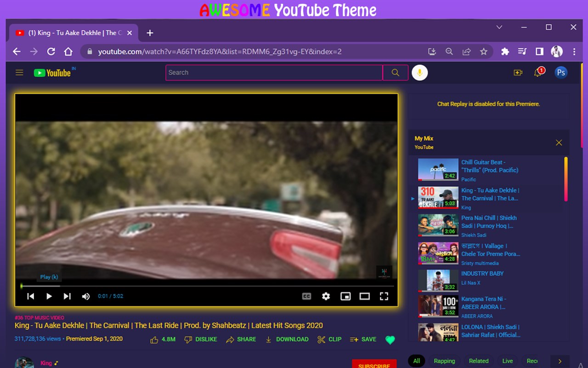Skip to next video in player
This screenshot has height=368, width=588.
(x=67, y=296)
